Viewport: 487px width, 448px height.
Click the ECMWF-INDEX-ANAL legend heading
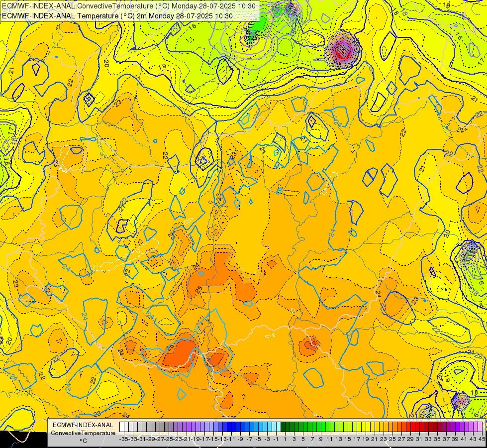click(83, 425)
